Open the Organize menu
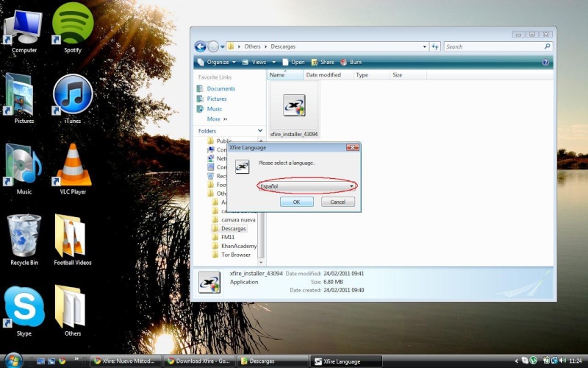 pyautogui.click(x=217, y=63)
